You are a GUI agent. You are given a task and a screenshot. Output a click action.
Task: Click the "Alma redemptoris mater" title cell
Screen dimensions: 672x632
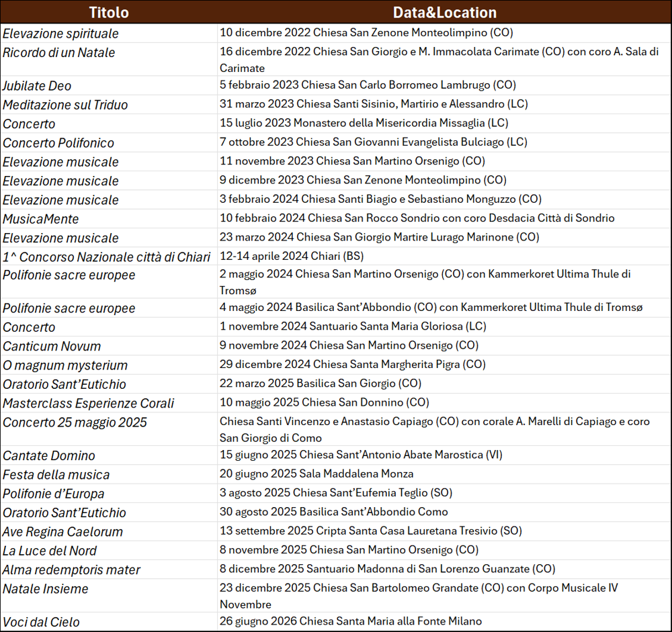(109, 570)
